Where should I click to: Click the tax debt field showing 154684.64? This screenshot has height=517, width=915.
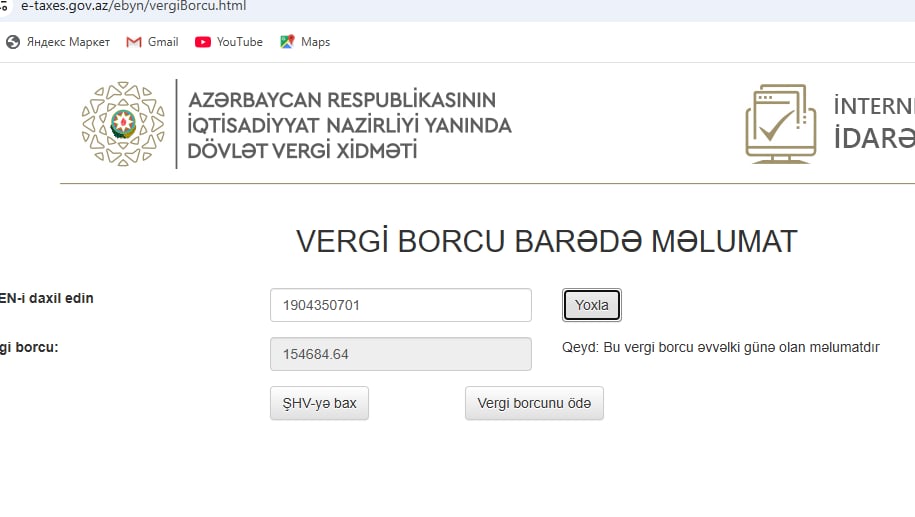pos(400,354)
